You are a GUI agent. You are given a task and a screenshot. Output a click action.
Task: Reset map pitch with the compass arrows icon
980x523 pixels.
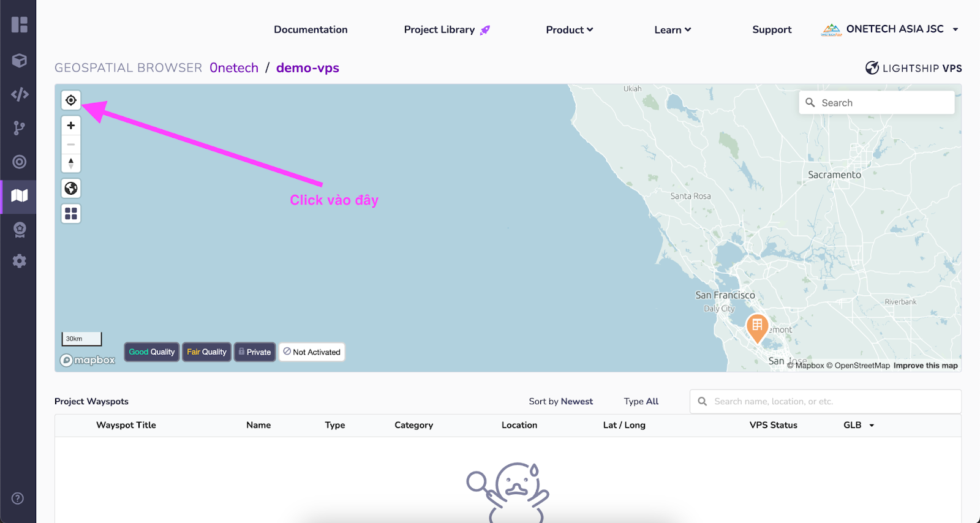[70, 162]
